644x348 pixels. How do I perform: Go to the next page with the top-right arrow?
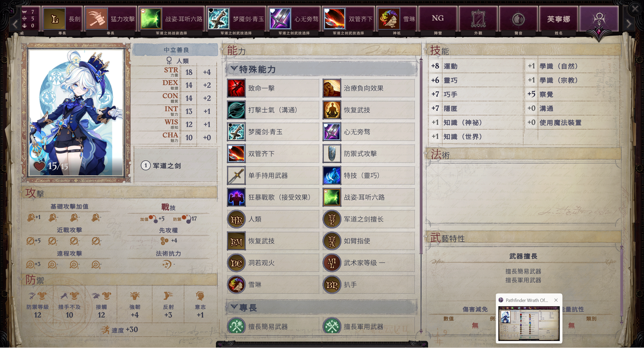click(629, 23)
